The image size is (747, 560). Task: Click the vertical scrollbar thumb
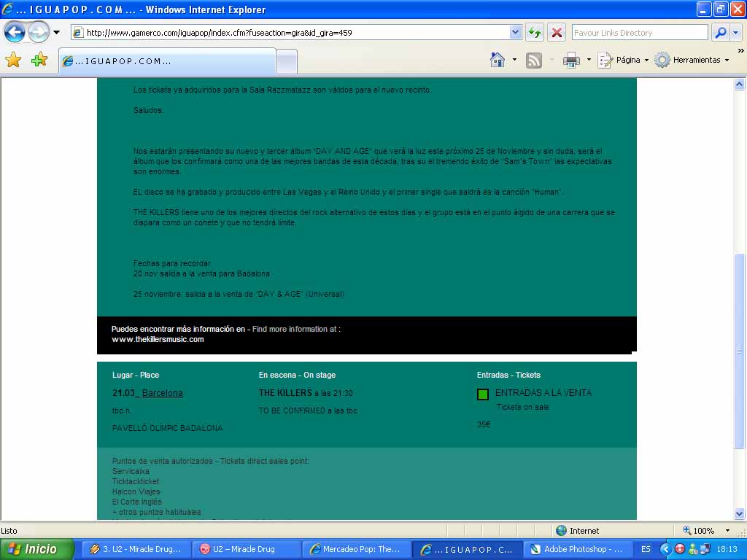click(739, 351)
